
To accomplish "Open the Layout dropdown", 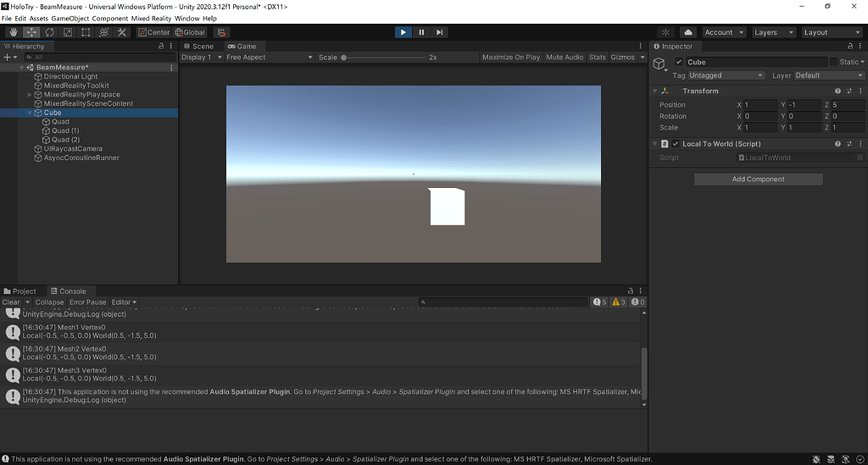I will point(832,32).
